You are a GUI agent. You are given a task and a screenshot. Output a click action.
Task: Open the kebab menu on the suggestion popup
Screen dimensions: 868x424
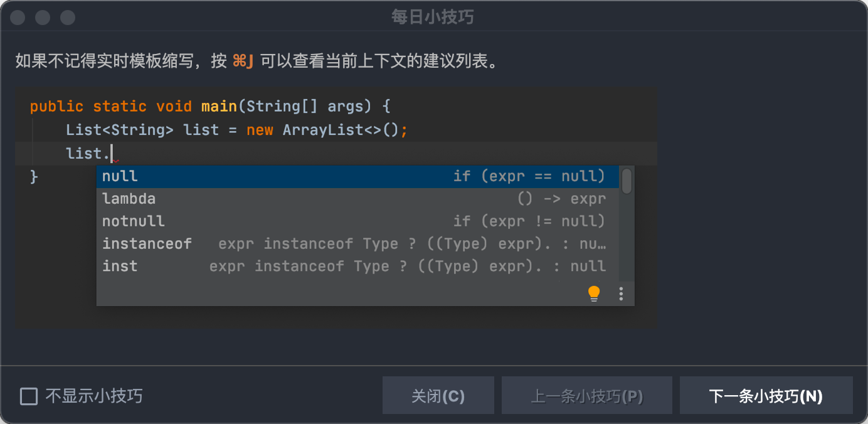622,293
